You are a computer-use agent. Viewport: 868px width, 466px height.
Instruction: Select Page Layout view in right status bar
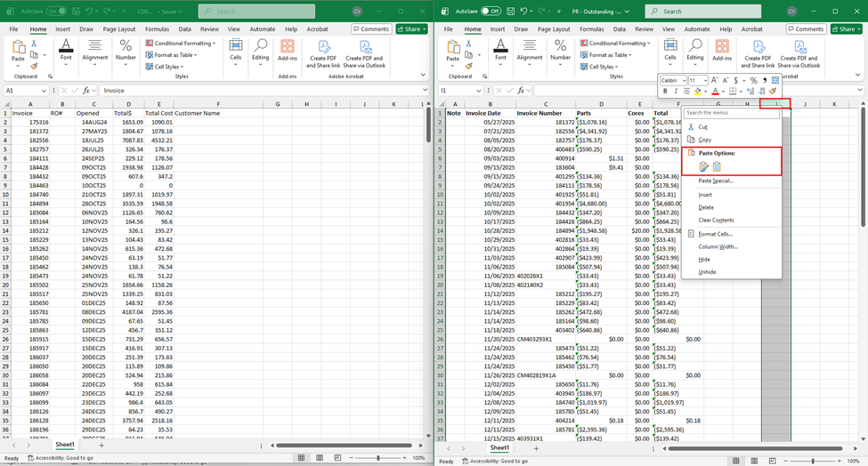point(754,461)
